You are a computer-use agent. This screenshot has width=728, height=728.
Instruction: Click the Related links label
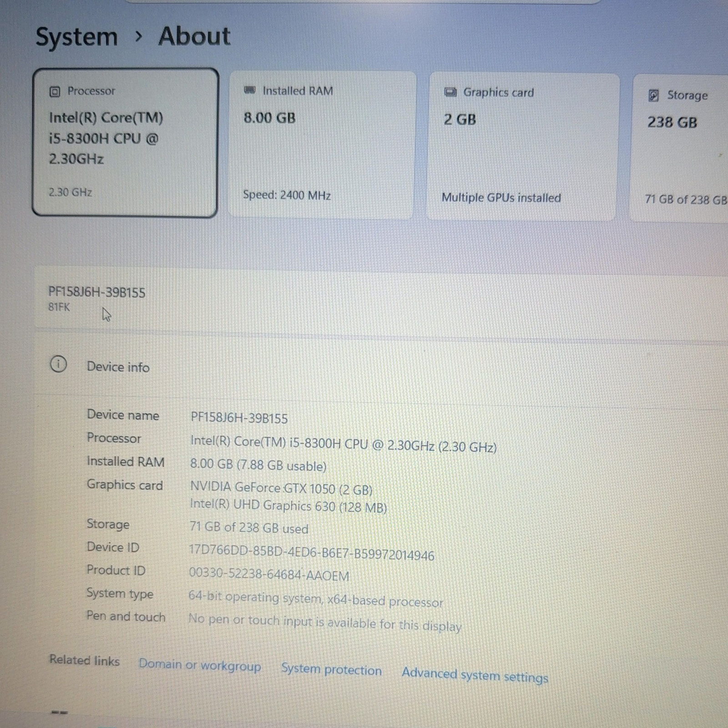coord(84,660)
